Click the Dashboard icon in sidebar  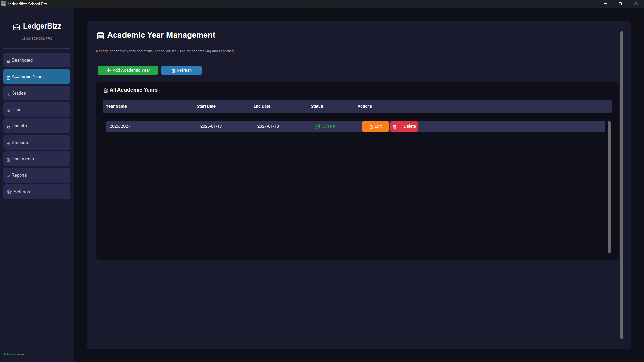(8, 61)
